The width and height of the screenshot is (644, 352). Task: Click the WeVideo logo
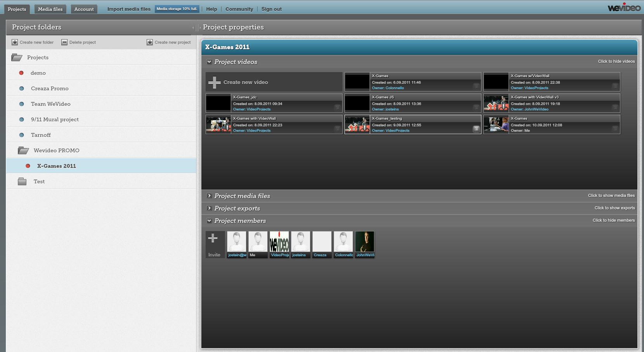(624, 8)
